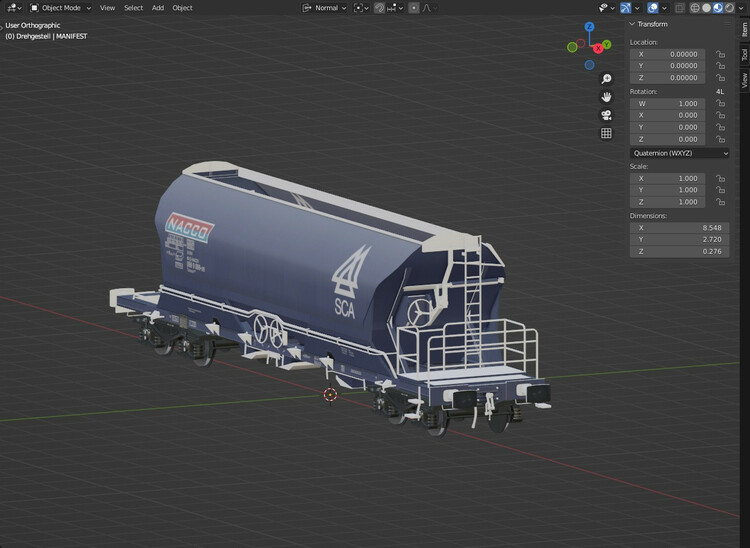Click the negative Z axis gizmo circle
Image resolution: width=750 pixels, height=548 pixels.
589,65
